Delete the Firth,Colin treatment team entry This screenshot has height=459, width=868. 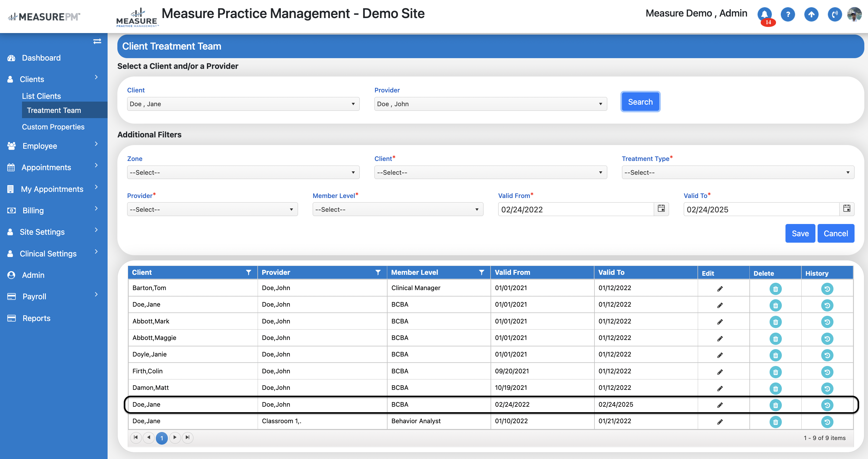click(x=775, y=372)
